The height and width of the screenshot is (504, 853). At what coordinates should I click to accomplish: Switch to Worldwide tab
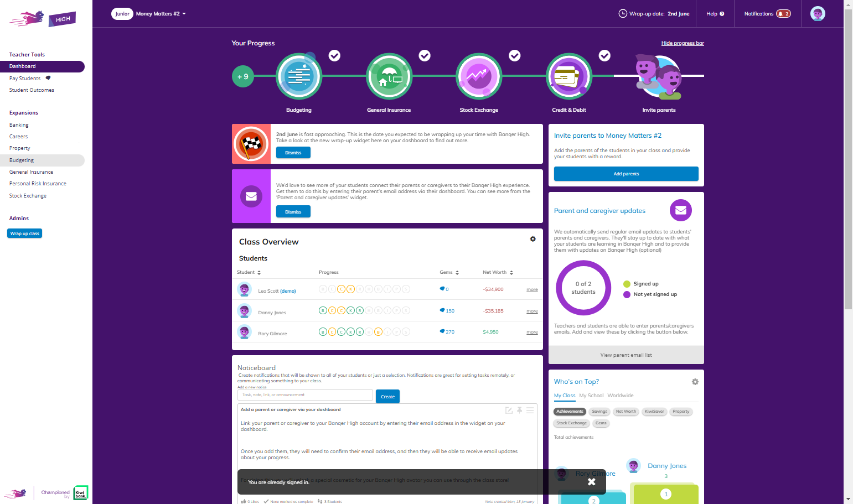click(620, 396)
